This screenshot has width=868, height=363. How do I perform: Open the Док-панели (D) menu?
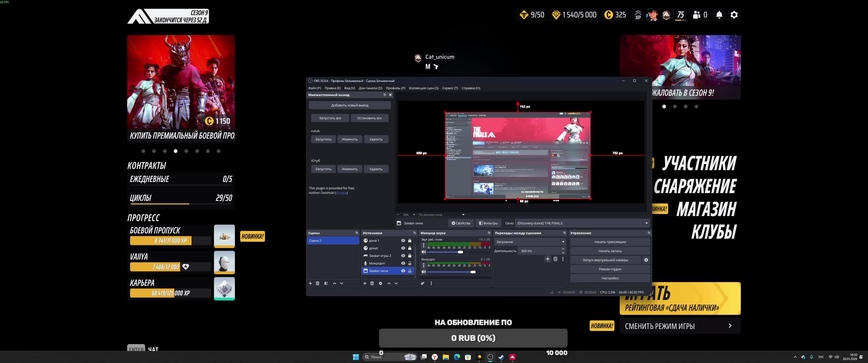tap(370, 88)
